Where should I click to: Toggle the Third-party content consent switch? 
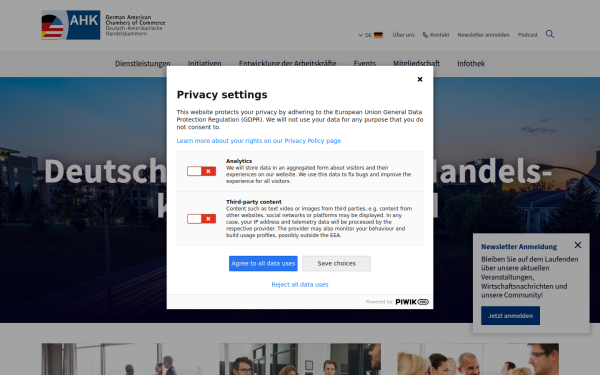[x=201, y=218]
